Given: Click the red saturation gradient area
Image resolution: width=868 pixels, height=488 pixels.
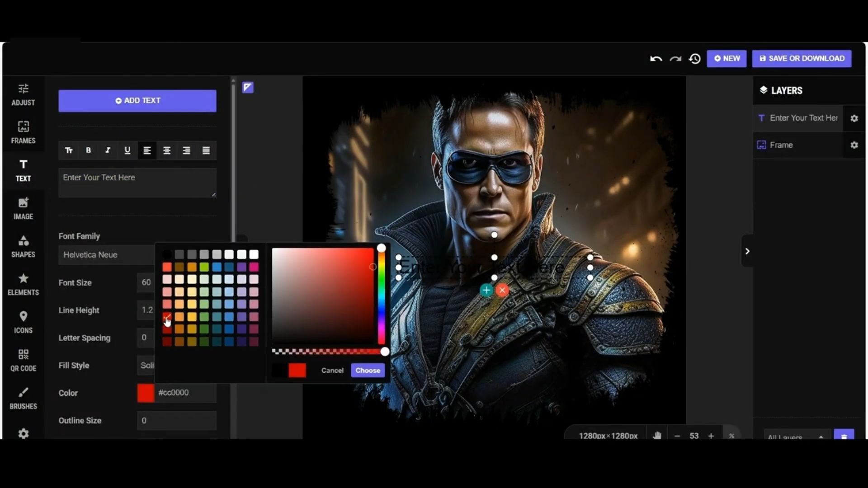Looking at the screenshot, I should pyautogui.click(x=323, y=296).
